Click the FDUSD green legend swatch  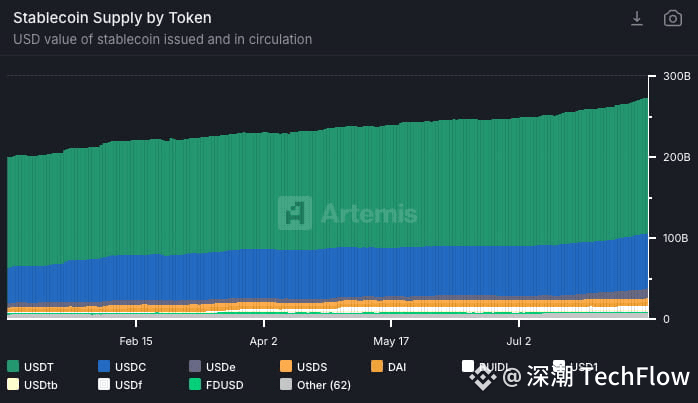pyautogui.click(x=195, y=384)
